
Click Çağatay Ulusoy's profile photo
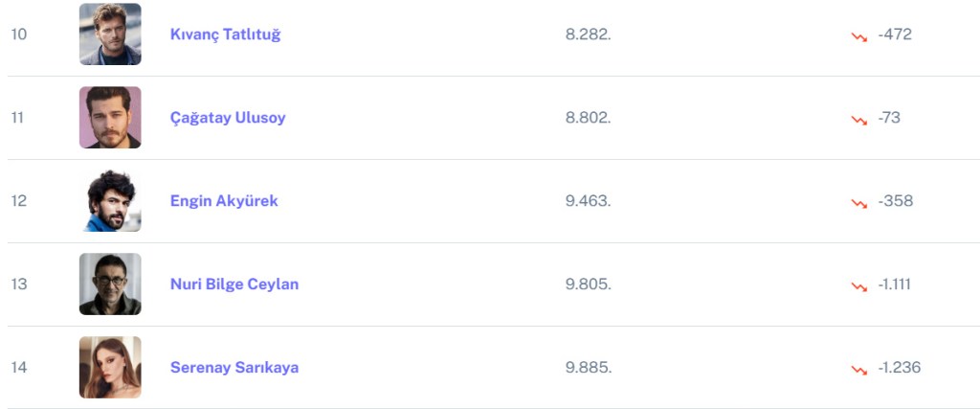point(110,118)
